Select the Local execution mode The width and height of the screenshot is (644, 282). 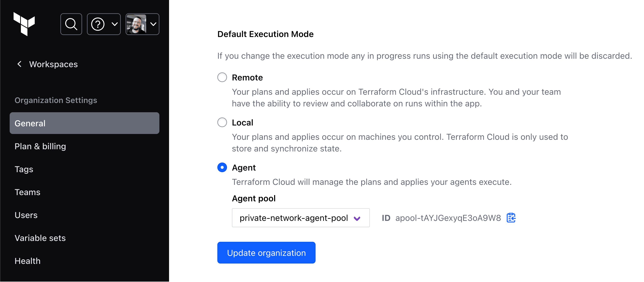(x=222, y=122)
